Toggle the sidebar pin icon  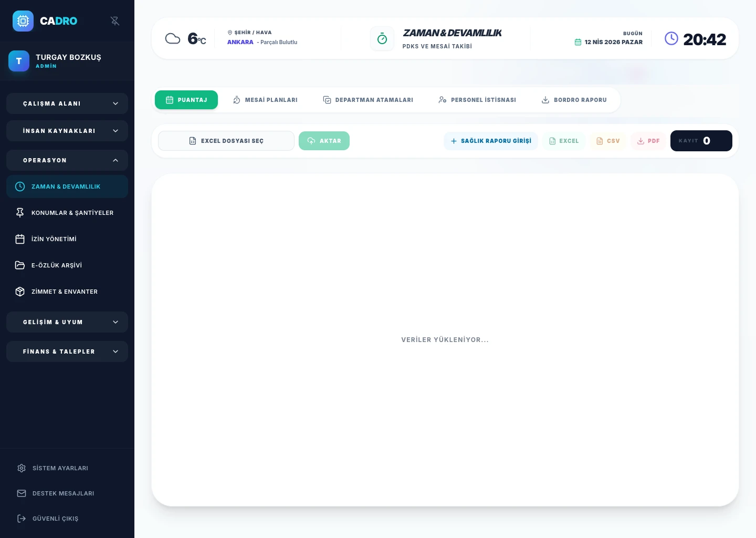click(x=115, y=21)
